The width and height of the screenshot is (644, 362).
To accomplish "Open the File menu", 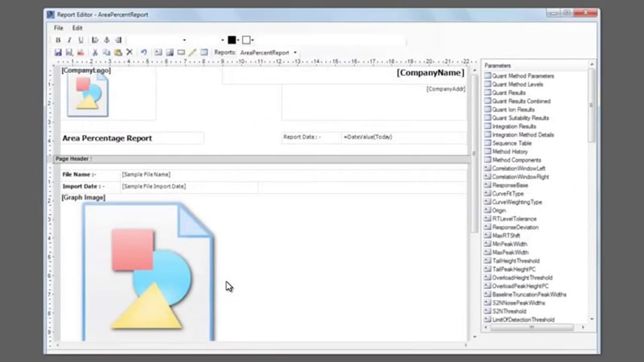I will coord(59,28).
